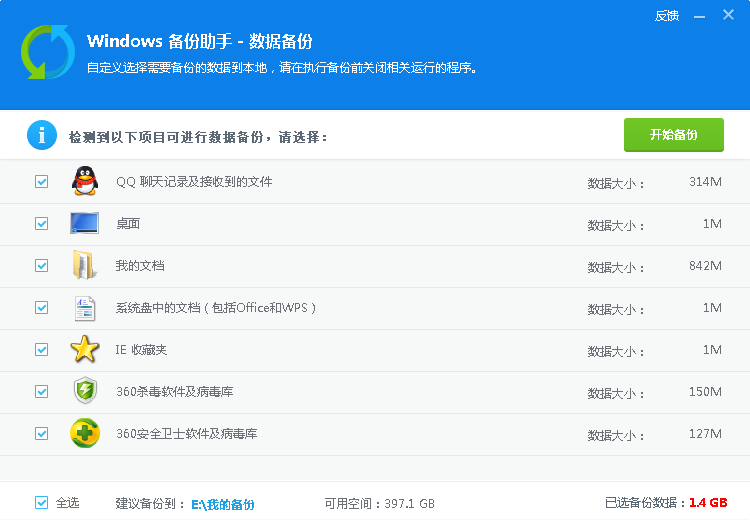Toggle the 全选 select-all checkbox
750x520 pixels.
tap(41, 503)
